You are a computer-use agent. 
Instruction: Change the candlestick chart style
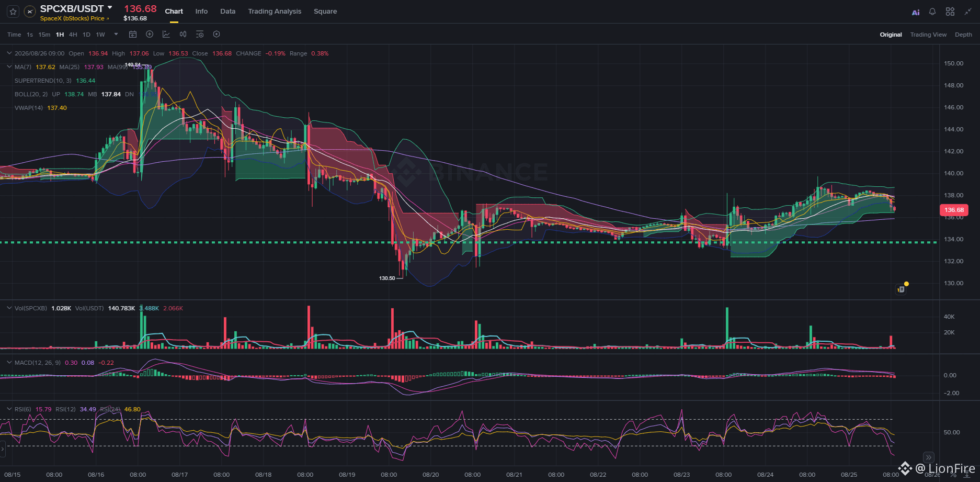(183, 35)
